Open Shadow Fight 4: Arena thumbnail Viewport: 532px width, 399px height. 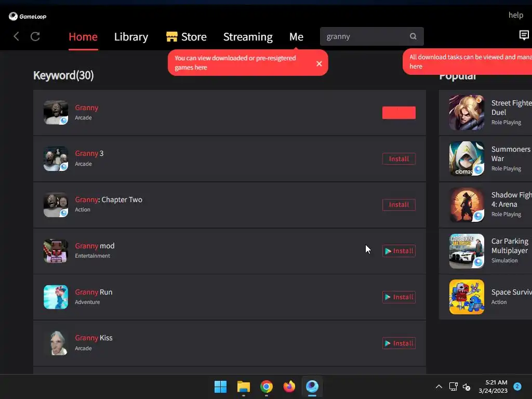(x=467, y=205)
